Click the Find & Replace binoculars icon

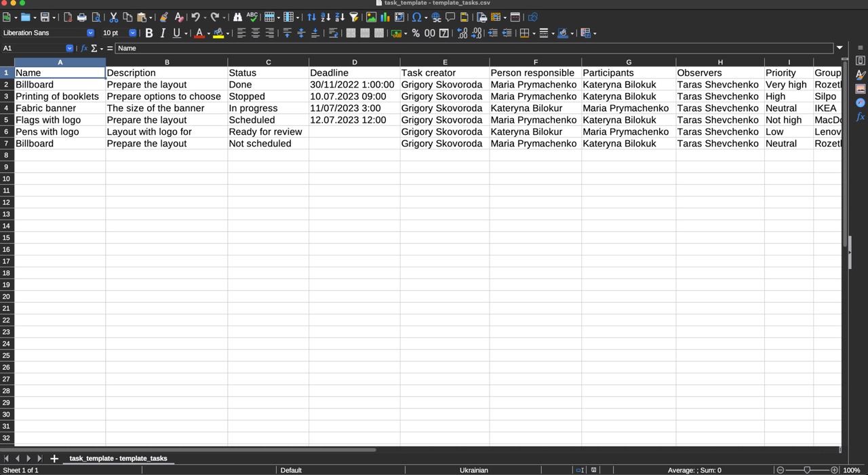click(x=237, y=17)
